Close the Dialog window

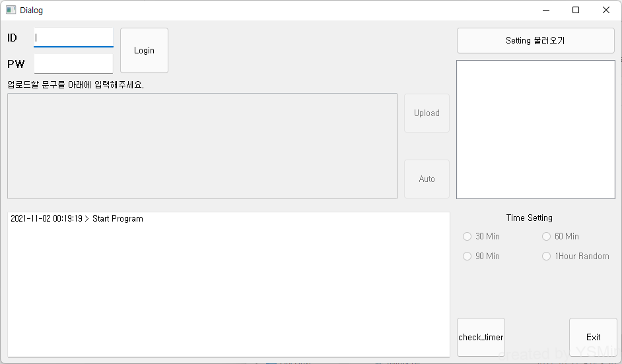click(605, 11)
